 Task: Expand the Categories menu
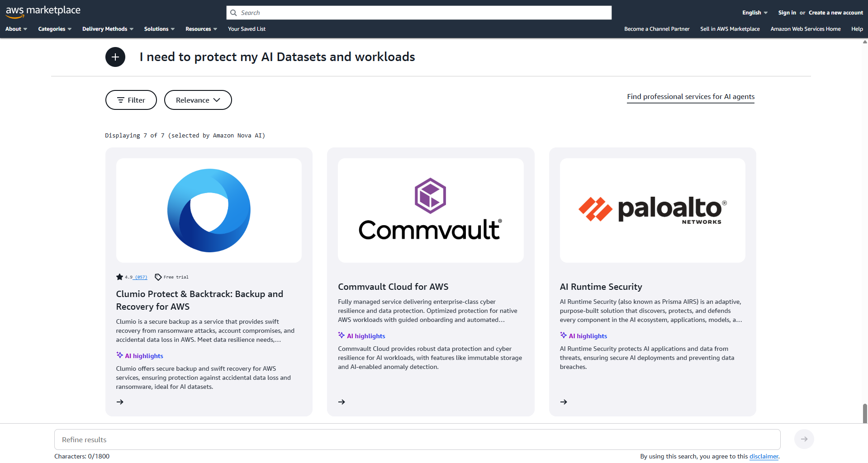(x=55, y=29)
